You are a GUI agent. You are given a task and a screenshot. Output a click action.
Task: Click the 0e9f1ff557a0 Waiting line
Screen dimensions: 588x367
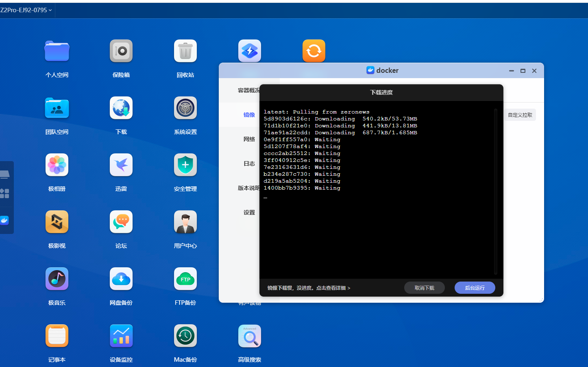click(x=302, y=140)
